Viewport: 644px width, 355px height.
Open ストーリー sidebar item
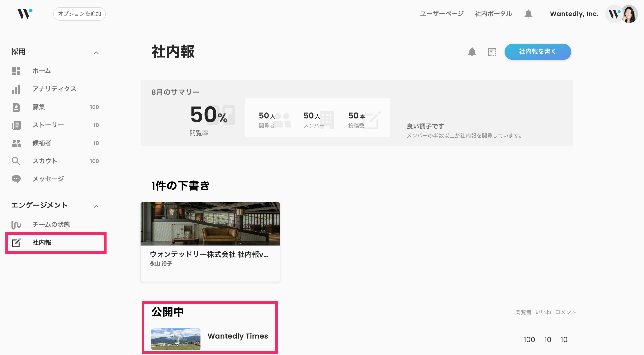[48, 125]
